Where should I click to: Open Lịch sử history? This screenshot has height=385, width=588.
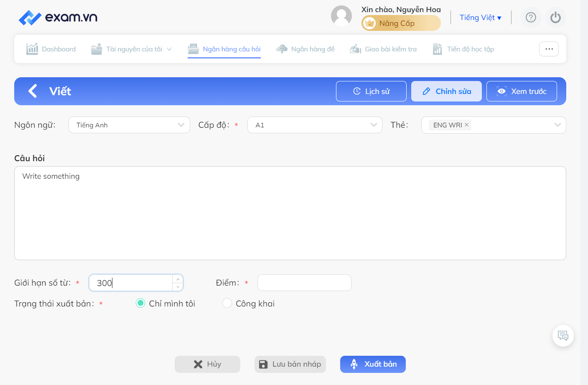(x=371, y=91)
